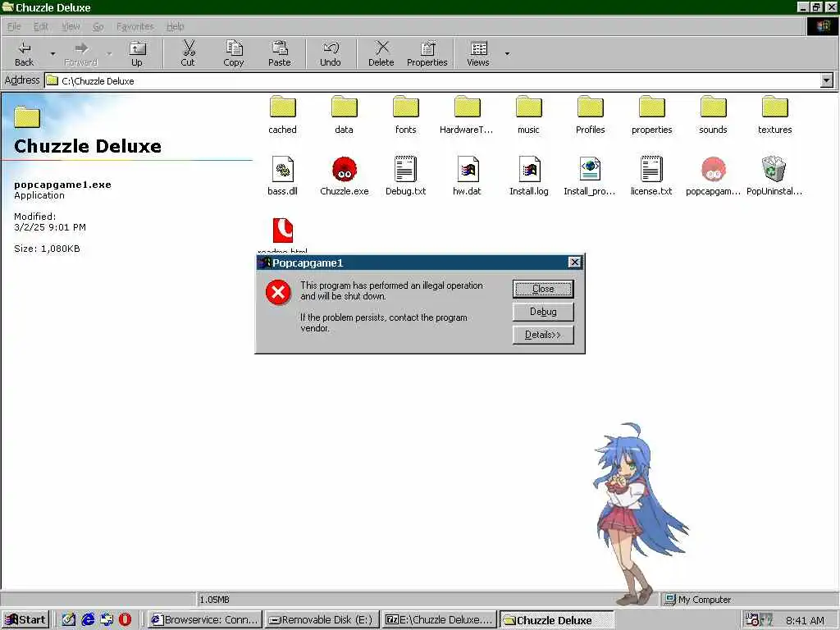The image size is (840, 630).
Task: Click the Views toolbar button
Action: pyautogui.click(x=478, y=53)
